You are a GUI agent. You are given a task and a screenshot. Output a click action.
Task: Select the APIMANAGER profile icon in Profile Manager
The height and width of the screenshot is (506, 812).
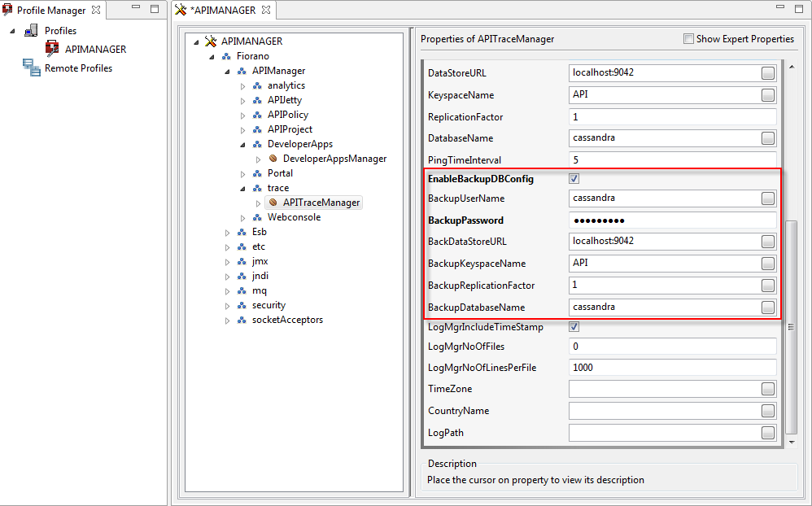tap(52, 49)
